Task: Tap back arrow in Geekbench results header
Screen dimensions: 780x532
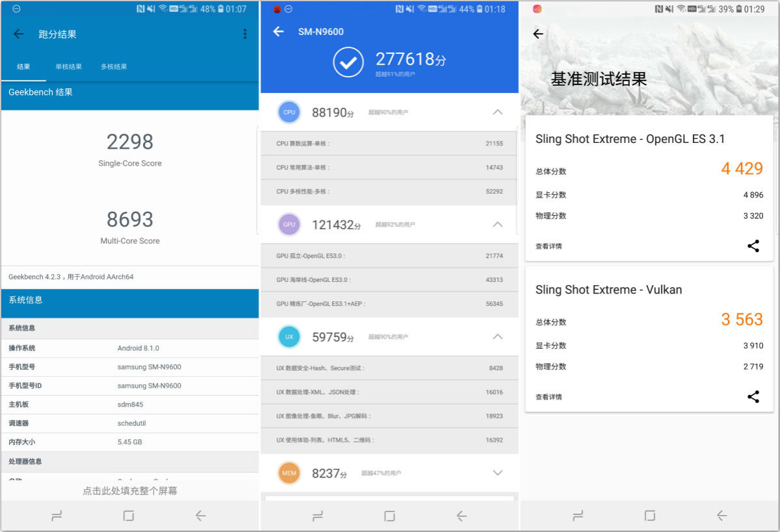Action: click(x=19, y=34)
